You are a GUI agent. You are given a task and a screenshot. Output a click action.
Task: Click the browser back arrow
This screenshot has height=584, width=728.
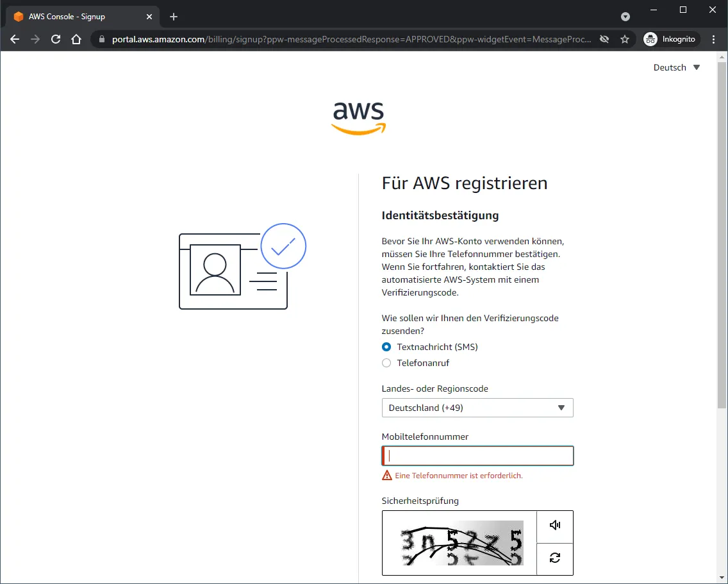[15, 39]
